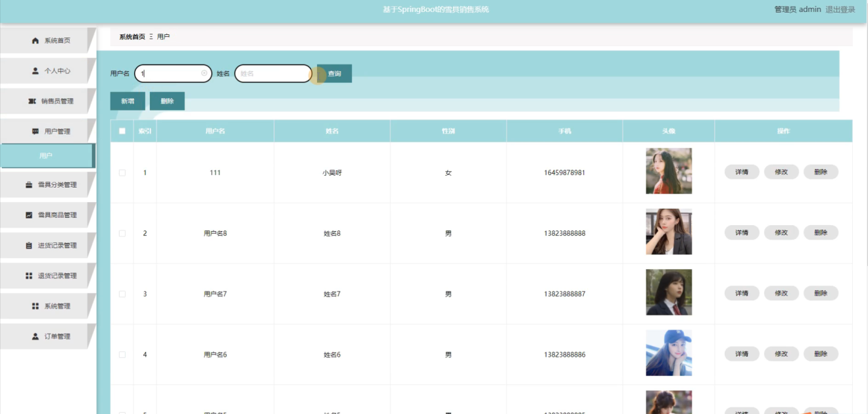Expand the 退货记录管理 sidebar menu
The height and width of the screenshot is (414, 868).
[x=48, y=276]
